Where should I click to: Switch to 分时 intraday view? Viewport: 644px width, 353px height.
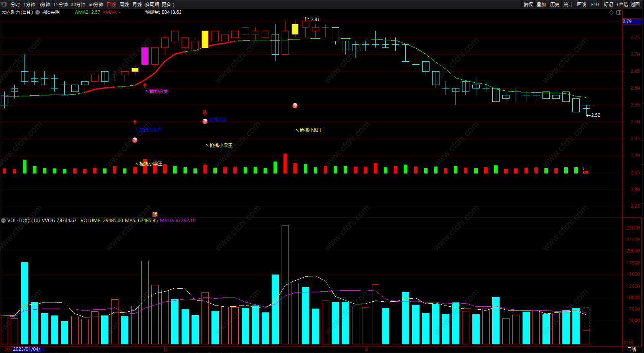coord(15,4)
